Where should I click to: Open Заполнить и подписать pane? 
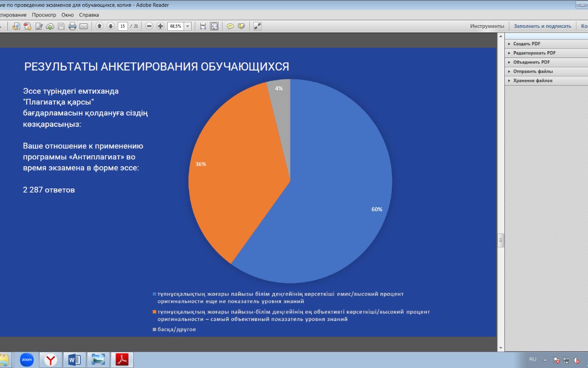(x=542, y=26)
